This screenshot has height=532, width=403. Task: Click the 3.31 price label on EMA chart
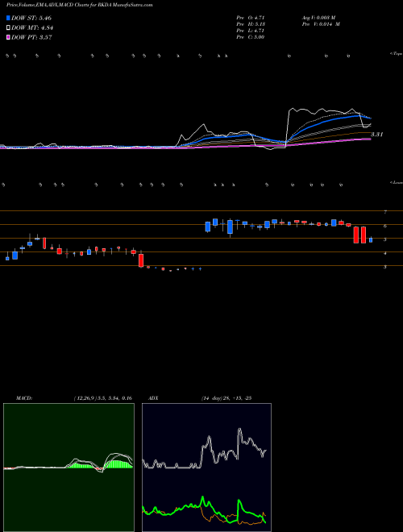click(377, 135)
